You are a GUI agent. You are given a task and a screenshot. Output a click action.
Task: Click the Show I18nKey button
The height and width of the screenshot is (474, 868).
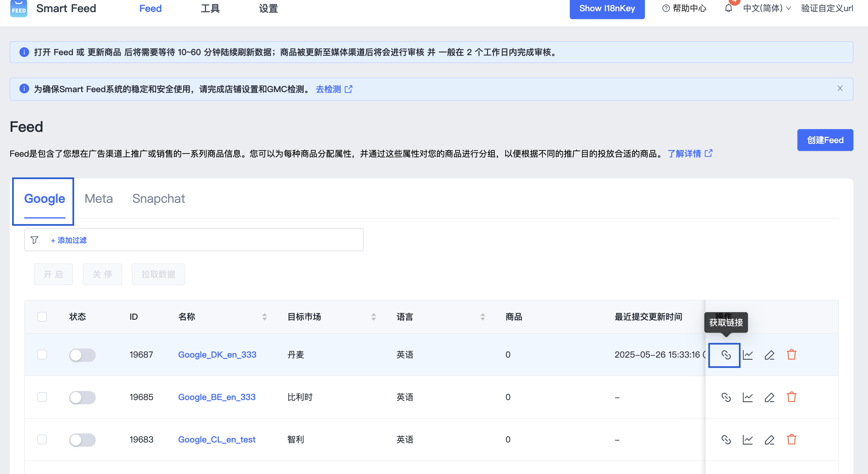[607, 9]
